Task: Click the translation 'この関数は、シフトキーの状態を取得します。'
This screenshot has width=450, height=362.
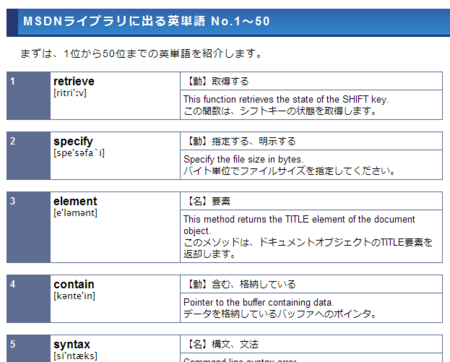Action: click(280, 111)
